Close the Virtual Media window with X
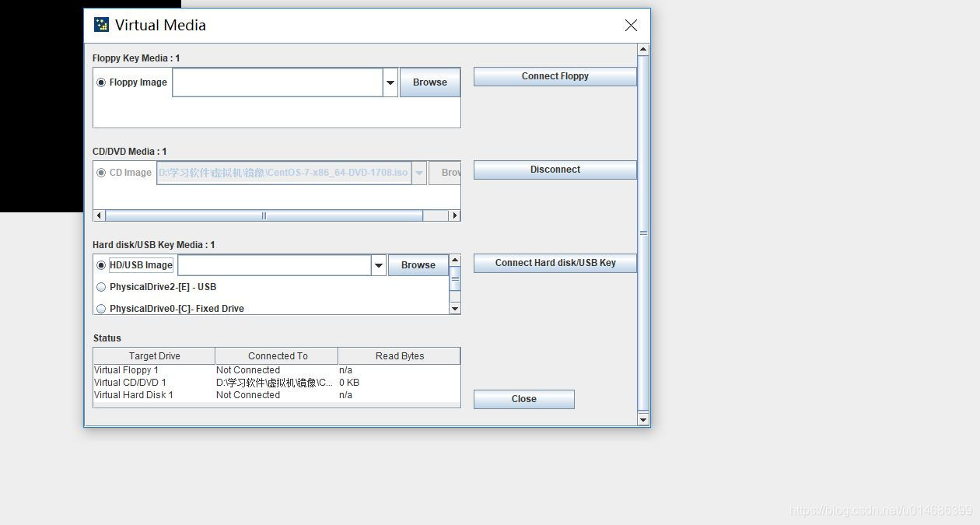980x525 pixels. [x=631, y=26]
